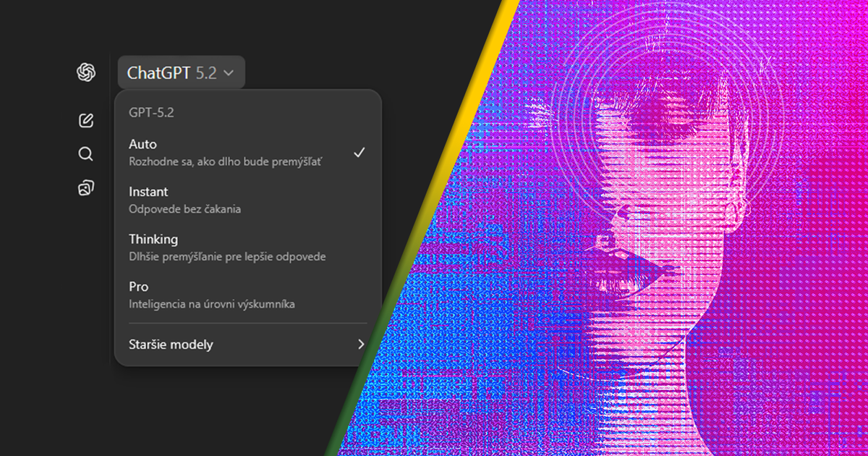Click the text "Dlhšie premýšľanie pre lepšie odpovede"
Viewport: 868px width, 456px height.
click(227, 256)
